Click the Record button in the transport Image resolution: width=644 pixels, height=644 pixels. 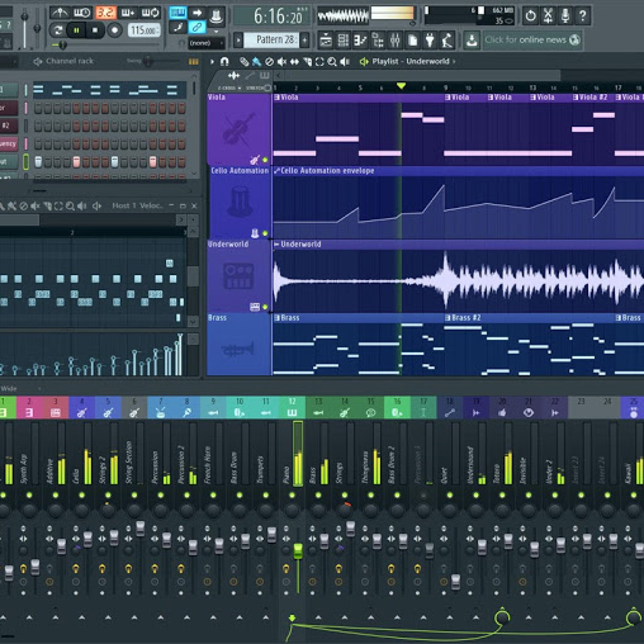pos(114,30)
